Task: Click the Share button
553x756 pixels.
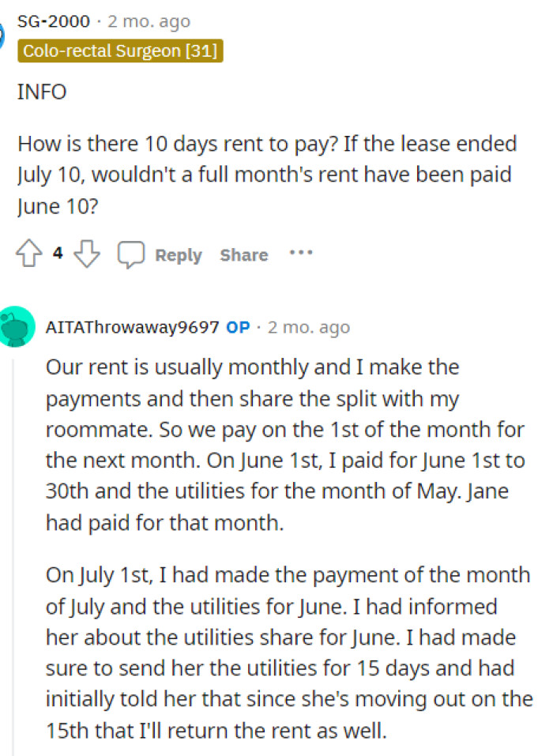Action: click(x=243, y=254)
